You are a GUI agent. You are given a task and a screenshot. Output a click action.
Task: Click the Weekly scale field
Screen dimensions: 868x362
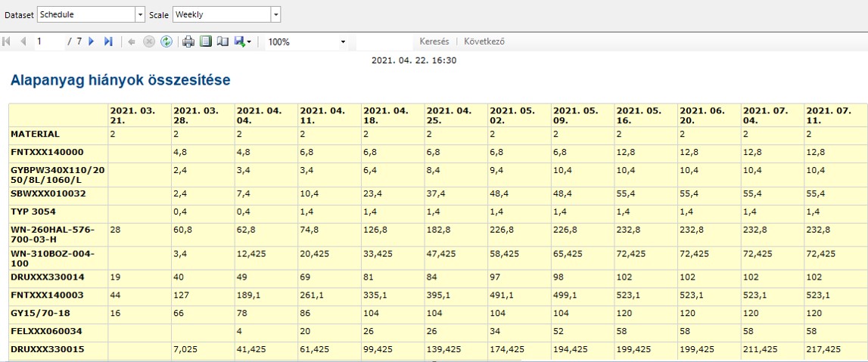click(222, 15)
